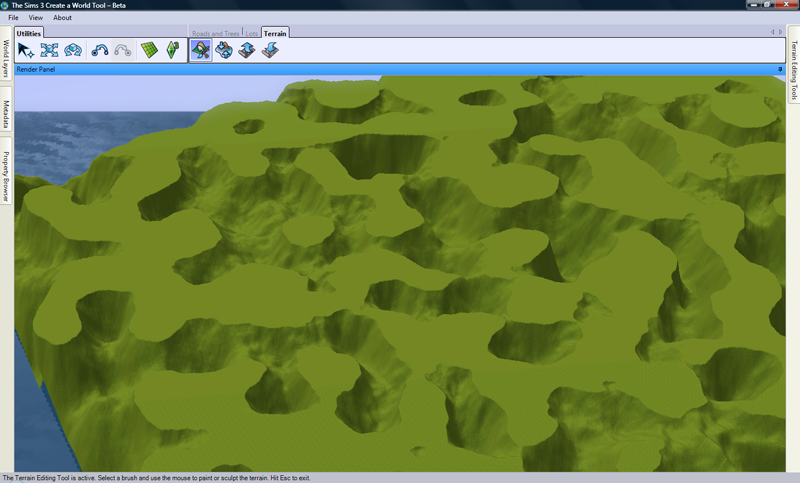Click the toolbar scroll right arrow

(x=780, y=32)
